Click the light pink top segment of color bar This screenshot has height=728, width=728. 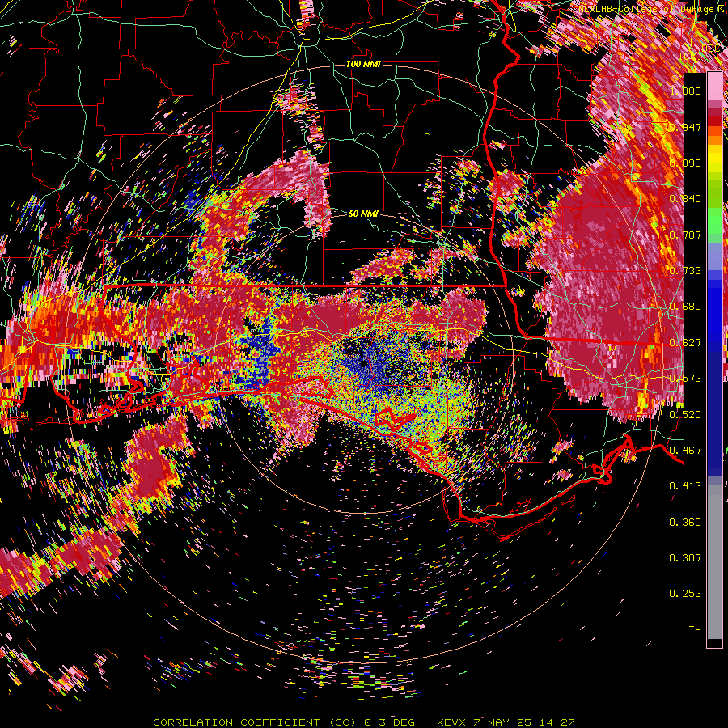pyautogui.click(x=714, y=87)
